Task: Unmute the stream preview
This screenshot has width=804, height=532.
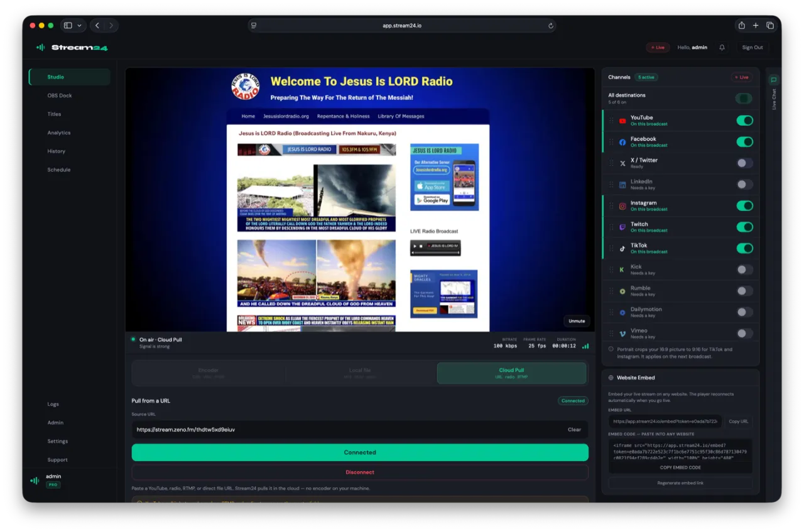Action: click(577, 321)
